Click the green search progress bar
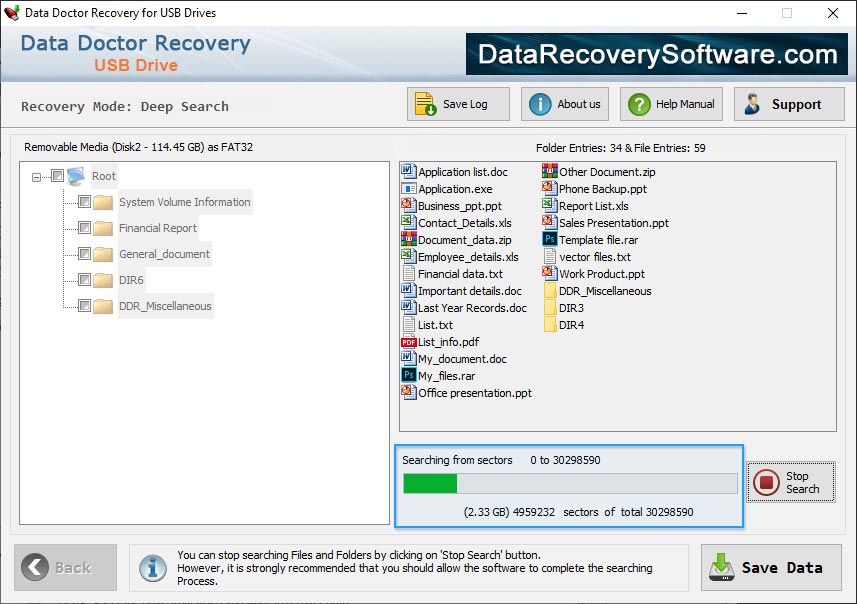Viewport: 857px width, 604px height. 430,482
